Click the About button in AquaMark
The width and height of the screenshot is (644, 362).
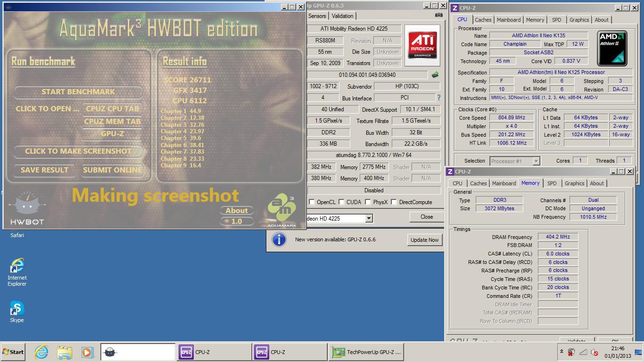pyautogui.click(x=237, y=211)
